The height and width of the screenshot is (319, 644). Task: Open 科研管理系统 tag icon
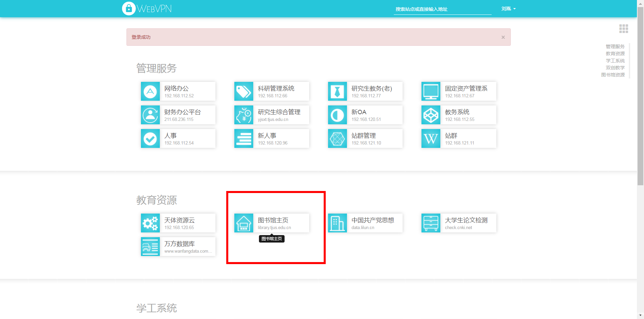(244, 91)
